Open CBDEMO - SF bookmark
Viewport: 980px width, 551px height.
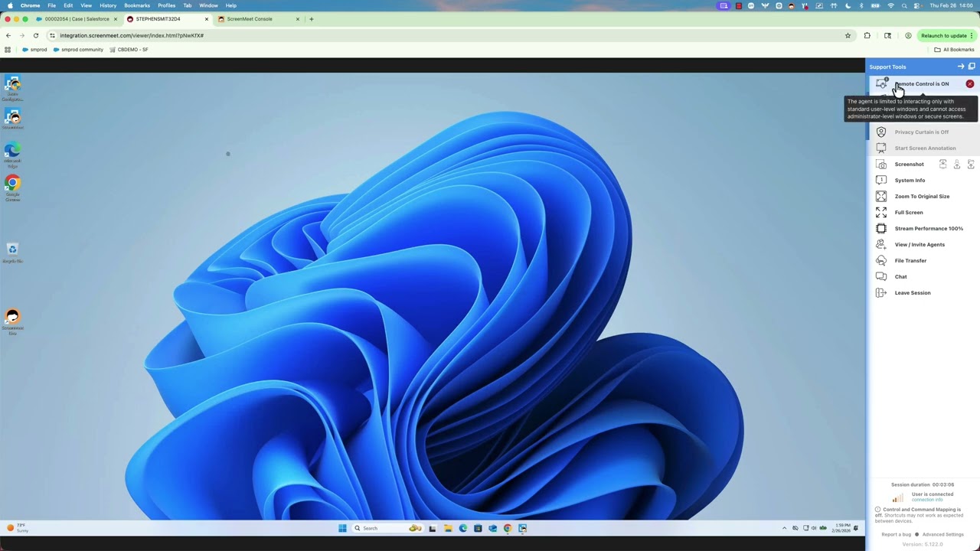pos(129,50)
